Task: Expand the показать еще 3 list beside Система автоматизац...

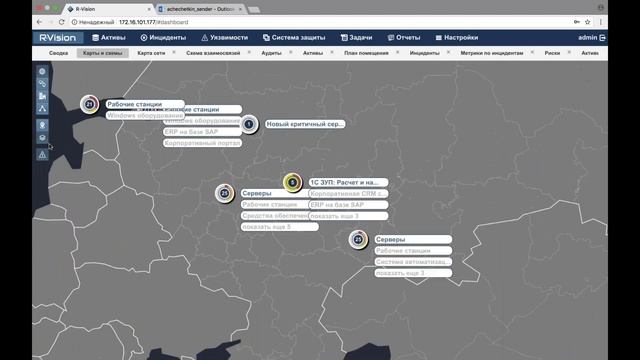Action: 413,273
